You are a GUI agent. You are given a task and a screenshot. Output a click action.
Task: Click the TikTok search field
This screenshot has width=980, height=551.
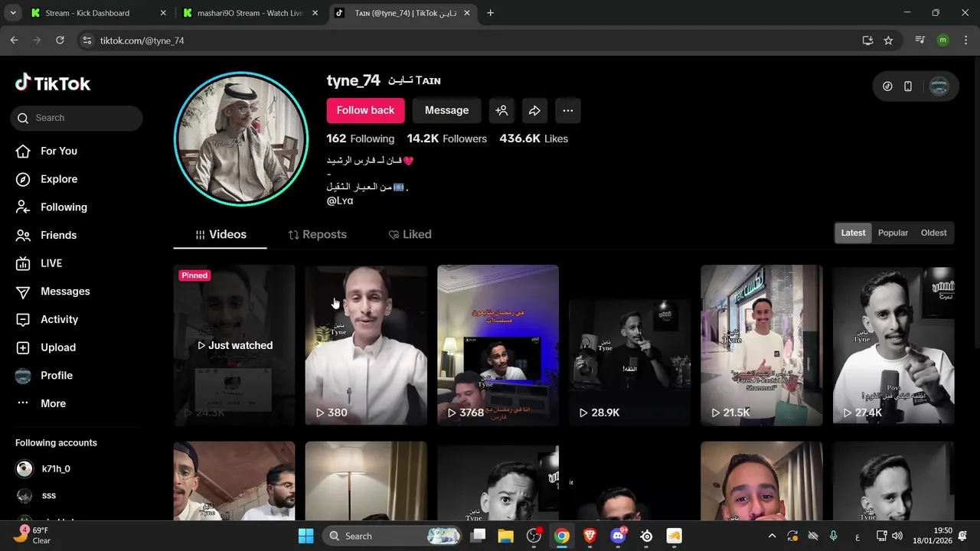(x=77, y=118)
